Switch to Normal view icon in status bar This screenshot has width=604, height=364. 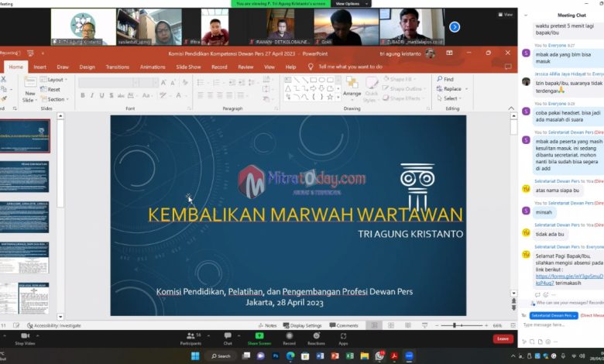pos(374,325)
